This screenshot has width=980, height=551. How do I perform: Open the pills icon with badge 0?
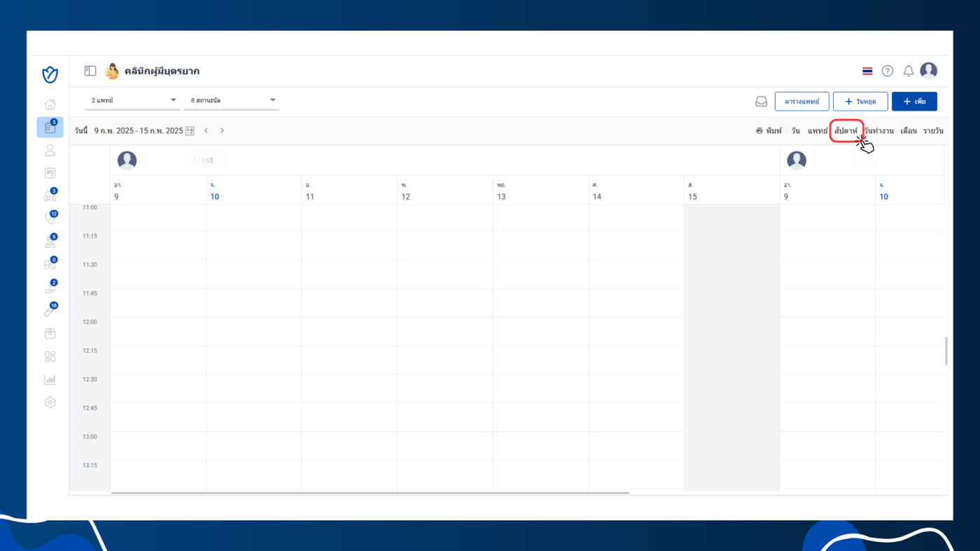coord(50,265)
